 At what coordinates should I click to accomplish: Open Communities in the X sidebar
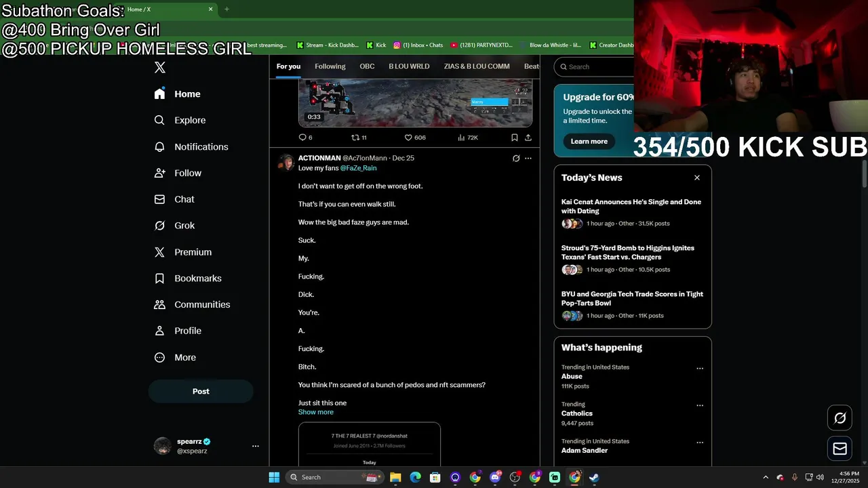click(192, 304)
